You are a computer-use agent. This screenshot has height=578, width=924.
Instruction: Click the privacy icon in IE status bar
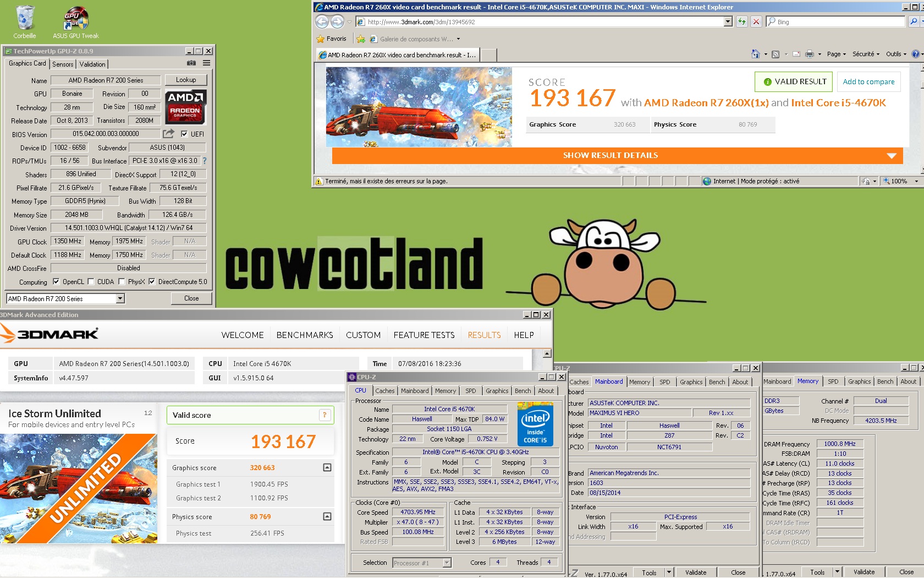866,181
